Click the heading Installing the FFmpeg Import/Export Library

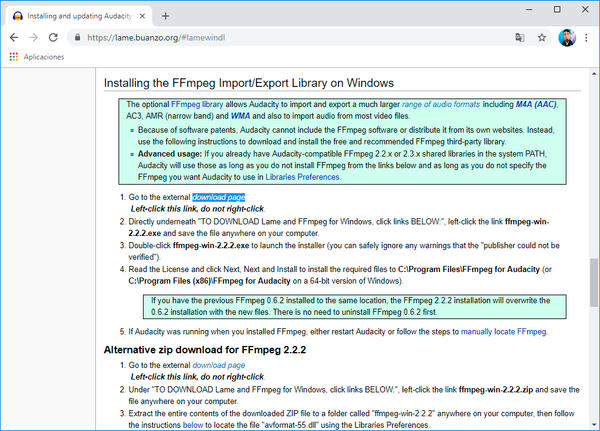coord(249,83)
